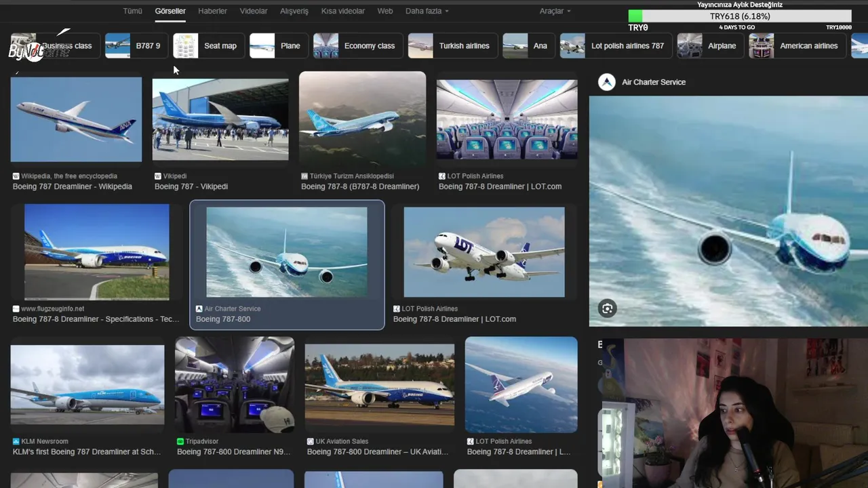Switch to the Haberler tab
The width and height of the screenshot is (868, 488).
coord(212,11)
